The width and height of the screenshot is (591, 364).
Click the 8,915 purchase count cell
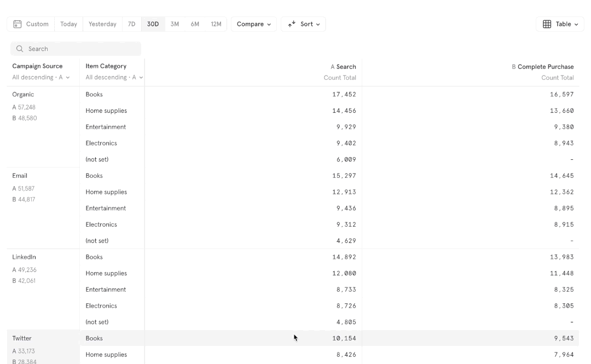564,224
